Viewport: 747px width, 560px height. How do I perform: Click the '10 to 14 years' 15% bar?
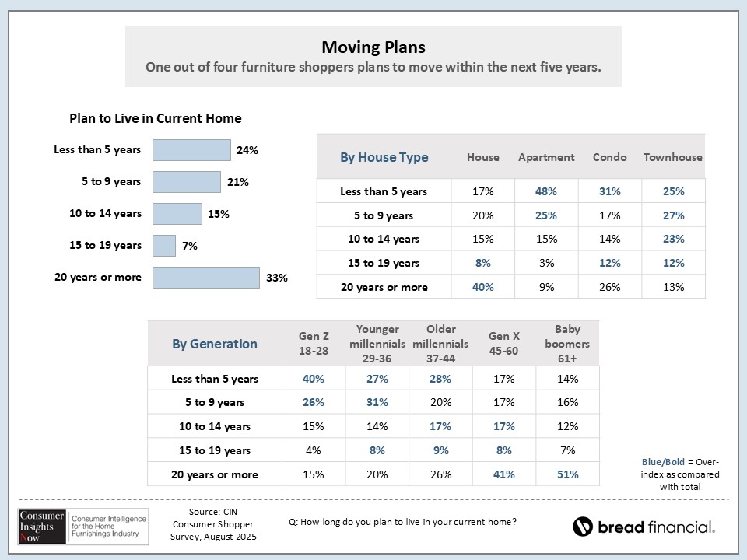tap(177, 214)
